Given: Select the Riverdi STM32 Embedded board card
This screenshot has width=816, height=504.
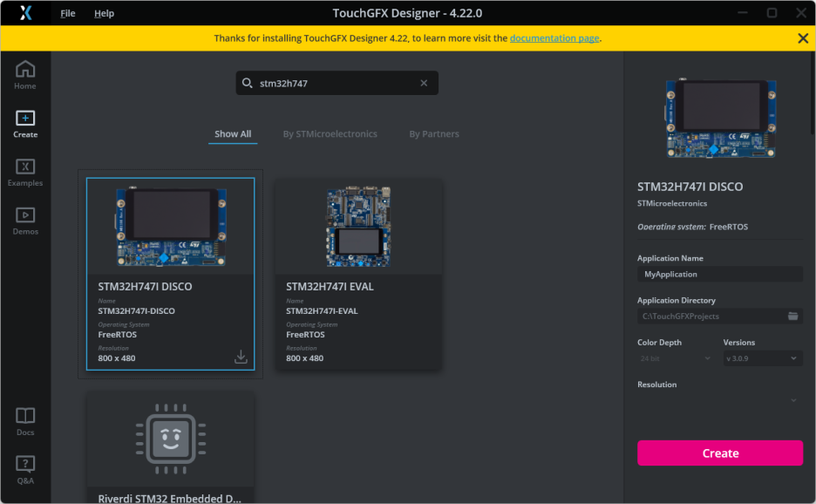Looking at the screenshot, I should [x=171, y=447].
